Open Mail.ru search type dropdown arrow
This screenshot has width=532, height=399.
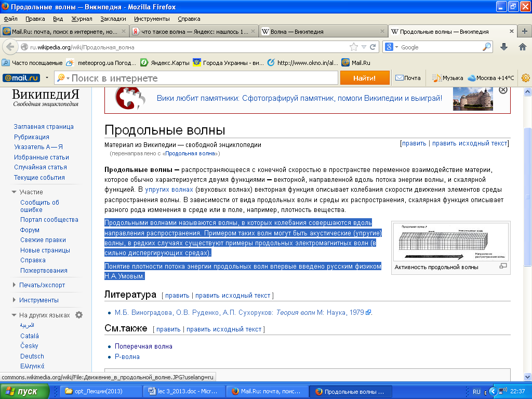(68, 78)
